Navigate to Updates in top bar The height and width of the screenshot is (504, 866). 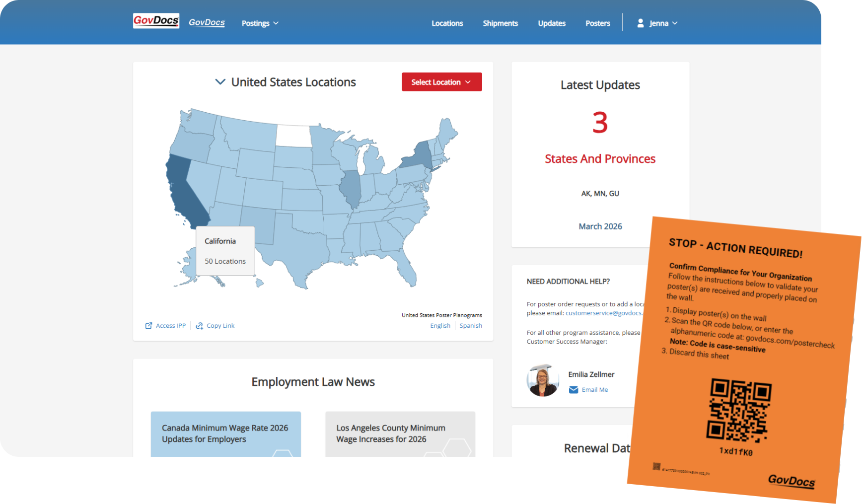click(552, 23)
